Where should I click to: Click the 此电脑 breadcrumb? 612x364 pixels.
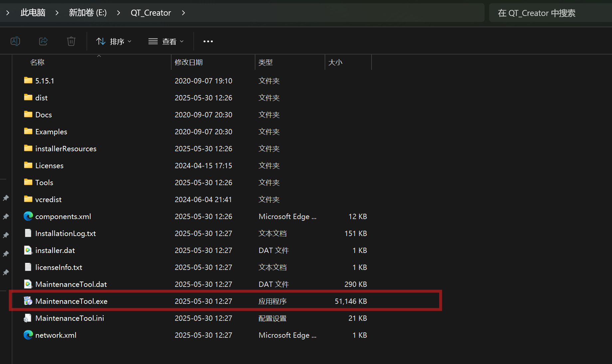point(33,13)
